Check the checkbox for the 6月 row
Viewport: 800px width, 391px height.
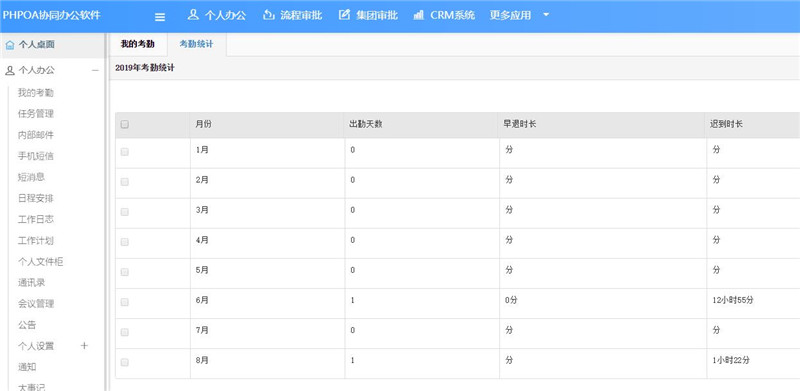124,302
